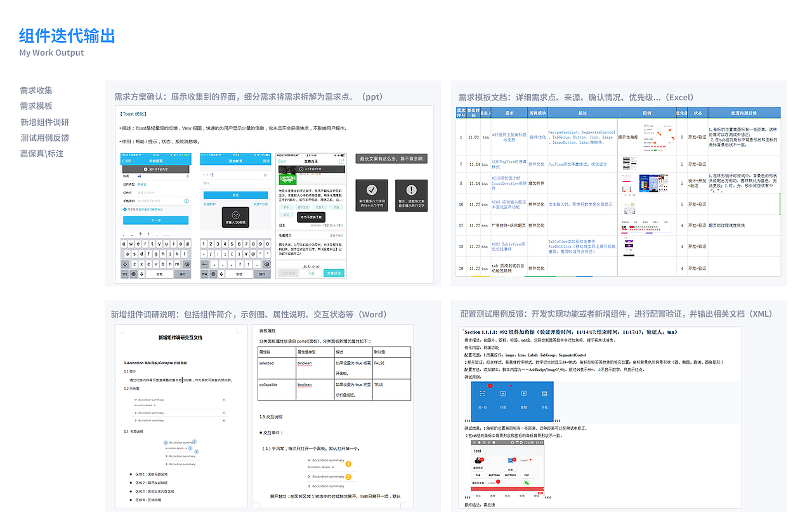Tap the 下载 button in the book phone
Screen dimensions: 812x528
point(311,273)
